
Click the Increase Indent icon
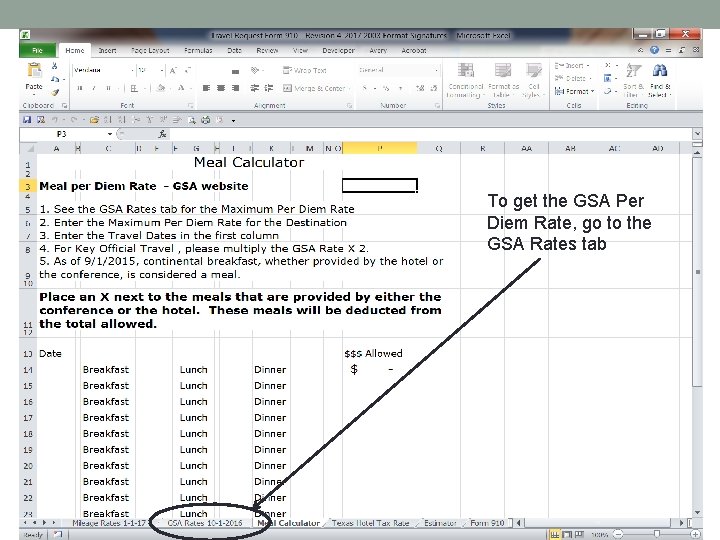[x=269, y=88]
